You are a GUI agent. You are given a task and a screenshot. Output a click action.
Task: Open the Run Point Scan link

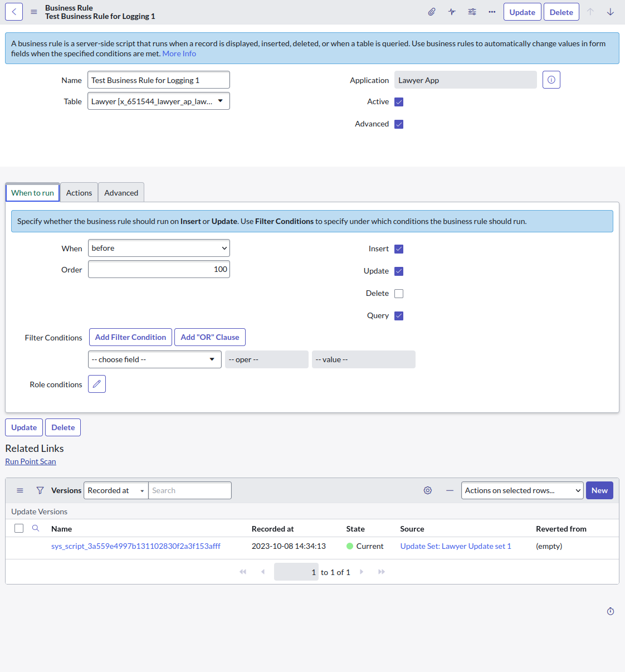click(31, 461)
